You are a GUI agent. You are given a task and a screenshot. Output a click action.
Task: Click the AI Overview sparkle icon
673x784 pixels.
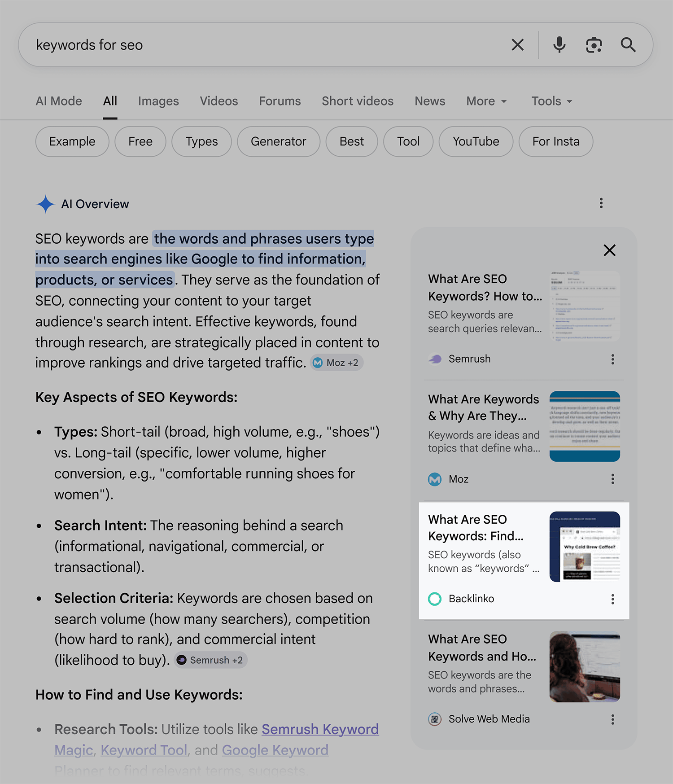(x=45, y=204)
